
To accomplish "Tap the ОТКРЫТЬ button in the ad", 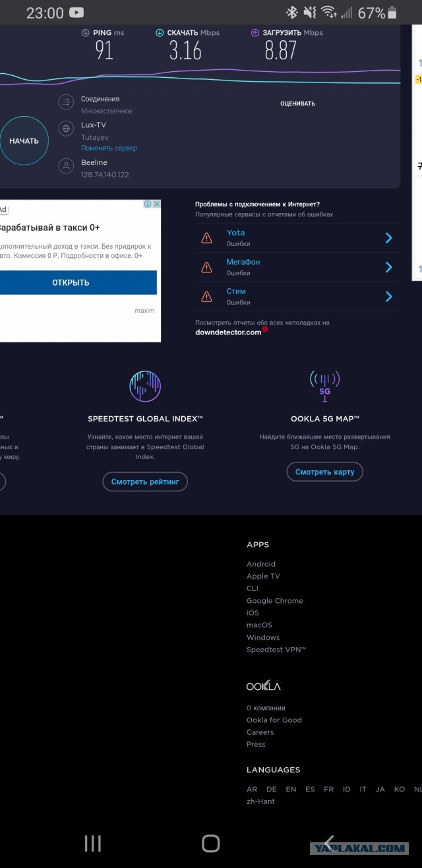I will 71,282.
